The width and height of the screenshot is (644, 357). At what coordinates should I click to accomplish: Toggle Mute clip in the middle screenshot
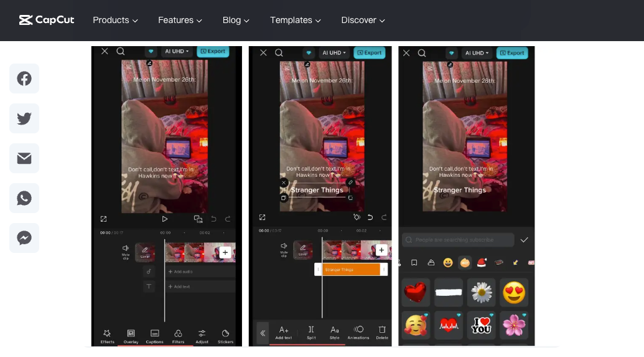click(x=284, y=250)
